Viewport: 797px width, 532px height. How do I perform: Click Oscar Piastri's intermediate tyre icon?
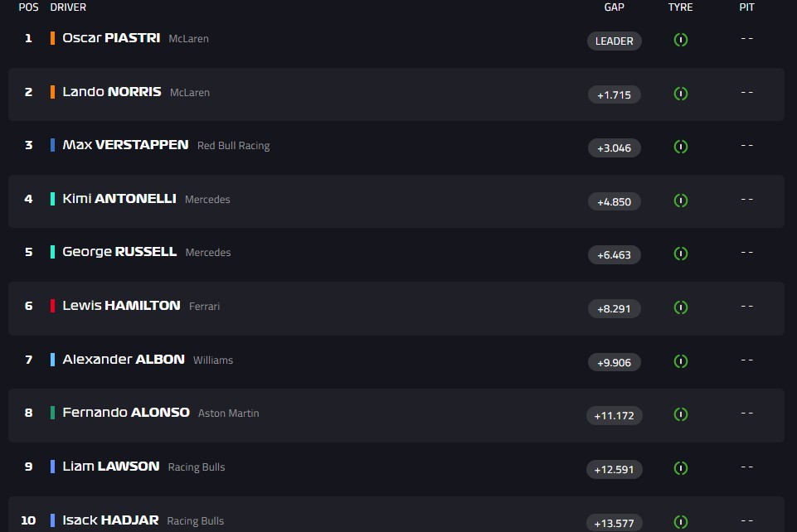[x=681, y=40]
